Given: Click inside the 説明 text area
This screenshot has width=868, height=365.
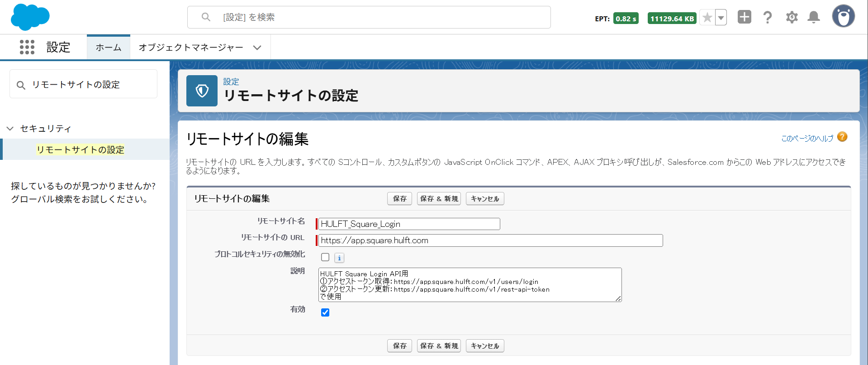Looking at the screenshot, I should point(470,285).
